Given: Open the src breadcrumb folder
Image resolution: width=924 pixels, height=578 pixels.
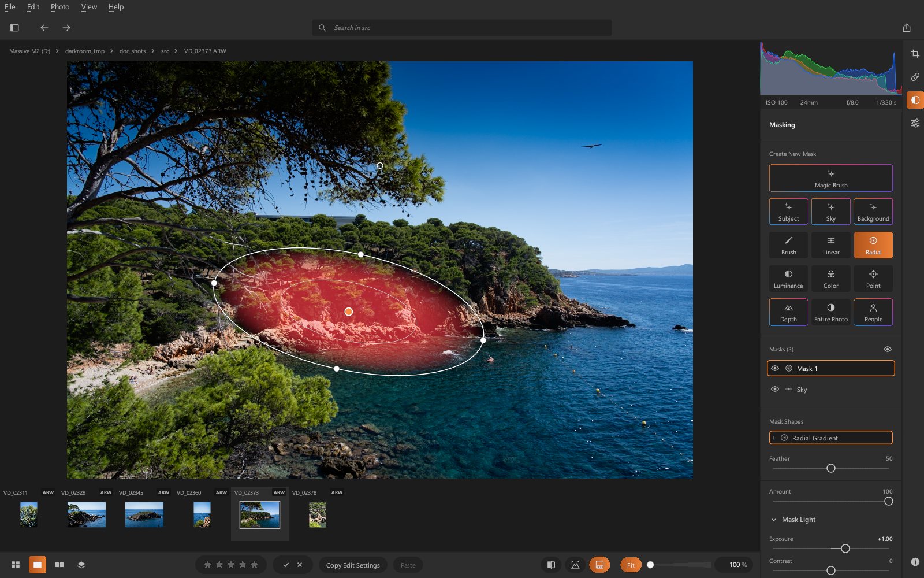Looking at the screenshot, I should tap(165, 51).
